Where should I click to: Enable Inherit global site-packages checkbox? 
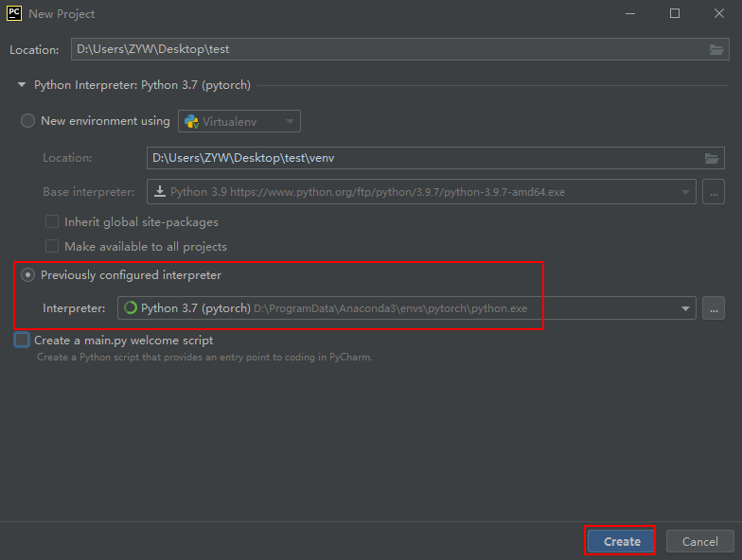tap(52, 221)
